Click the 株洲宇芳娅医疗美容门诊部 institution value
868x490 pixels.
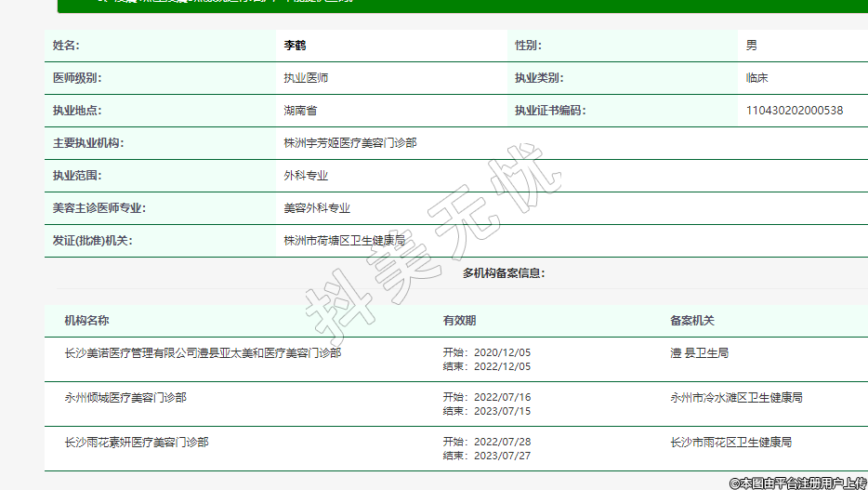coord(349,143)
